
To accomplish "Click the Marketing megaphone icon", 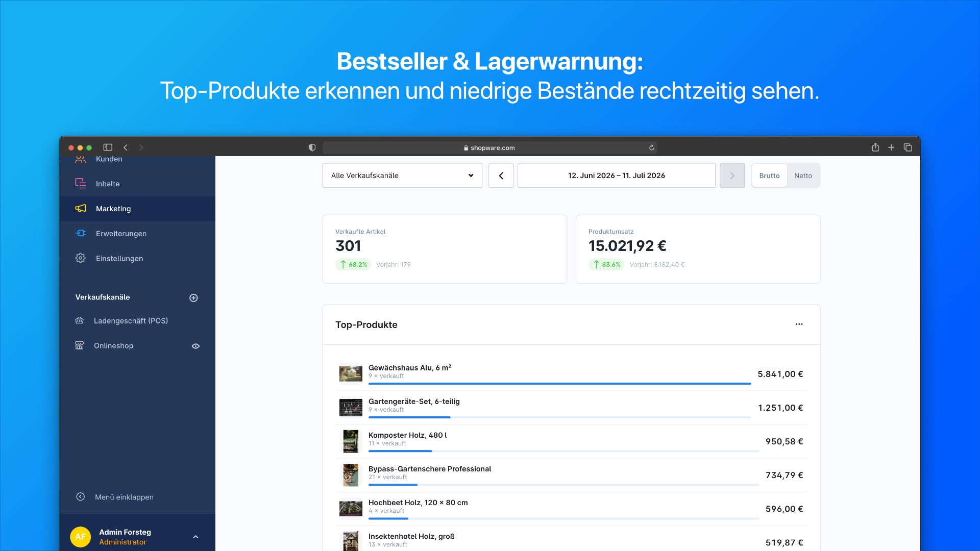I will point(80,208).
